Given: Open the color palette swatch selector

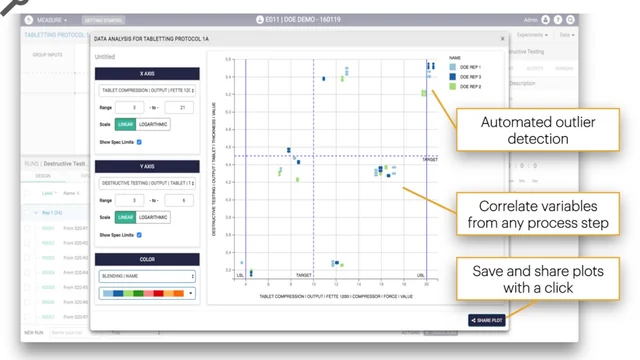Looking at the screenshot, I should 147,293.
